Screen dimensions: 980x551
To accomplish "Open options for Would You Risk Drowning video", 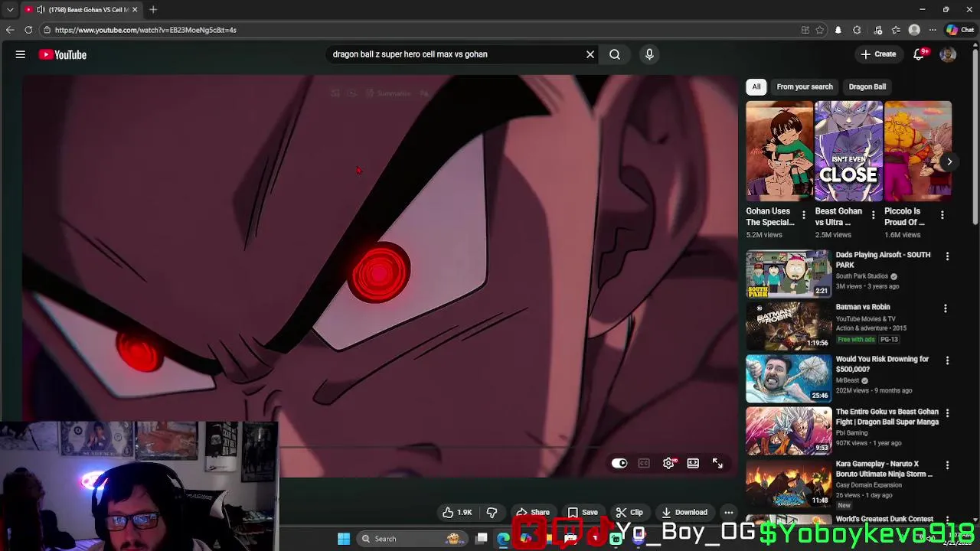I will [947, 360].
